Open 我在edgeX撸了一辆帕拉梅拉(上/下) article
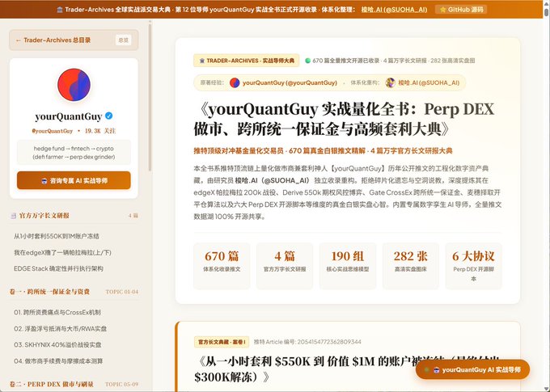The image size is (550, 392). coord(62,252)
